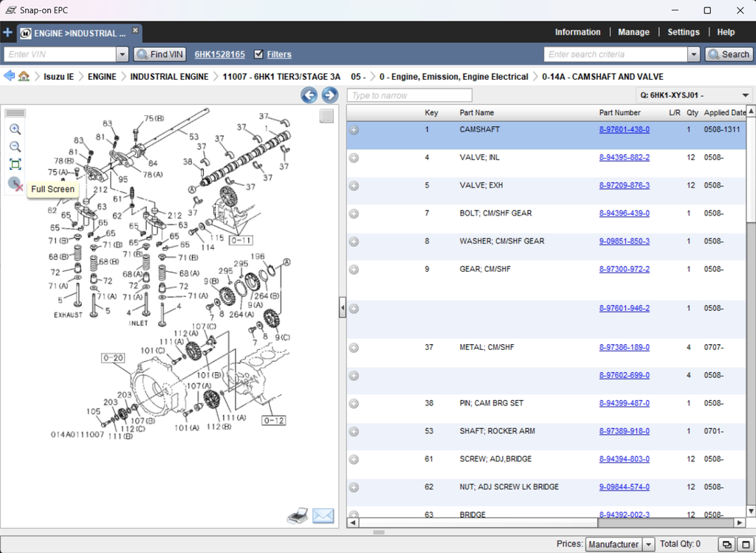
Task: Expand the WASHER; CM/SHF GEAR row
Action: pyautogui.click(x=354, y=241)
